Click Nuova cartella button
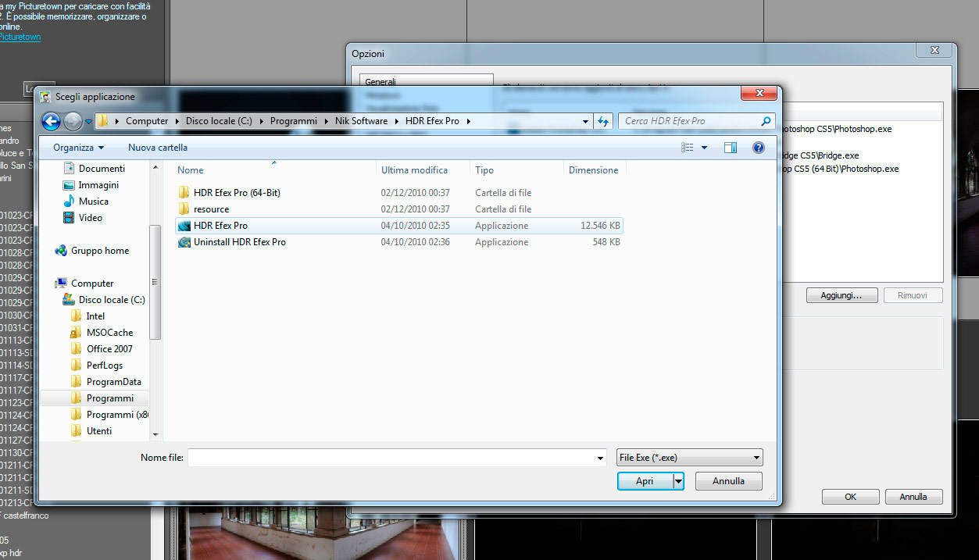 click(x=158, y=148)
